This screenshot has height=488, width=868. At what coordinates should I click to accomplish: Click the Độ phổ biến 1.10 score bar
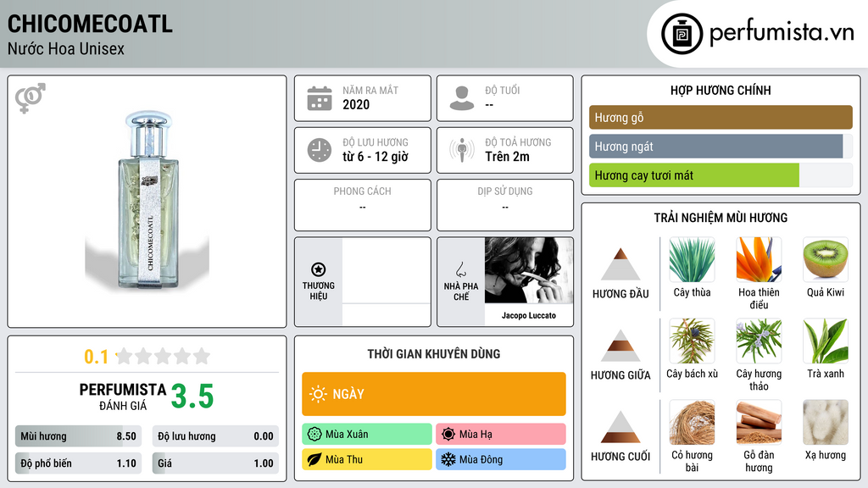79,463
